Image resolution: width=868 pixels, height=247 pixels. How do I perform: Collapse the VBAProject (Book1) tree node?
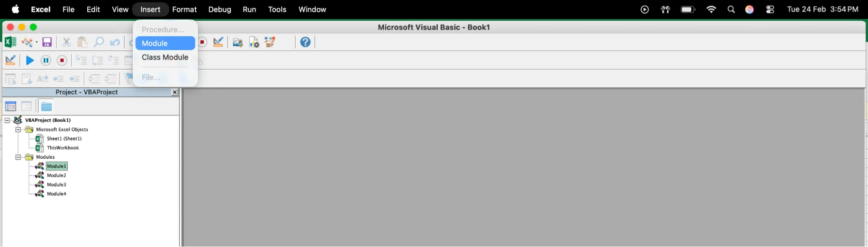pyautogui.click(x=7, y=120)
